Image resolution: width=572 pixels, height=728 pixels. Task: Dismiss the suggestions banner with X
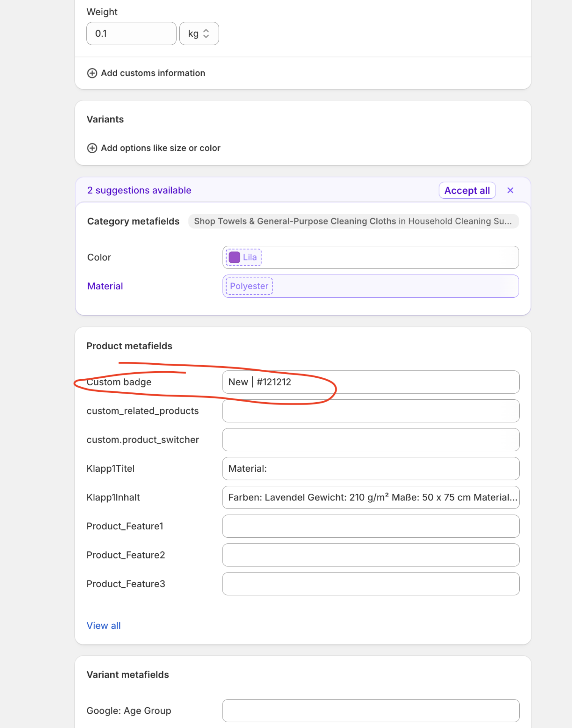point(510,190)
